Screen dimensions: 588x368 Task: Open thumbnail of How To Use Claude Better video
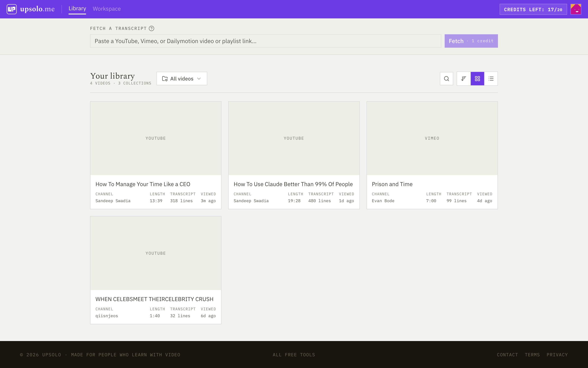(294, 138)
